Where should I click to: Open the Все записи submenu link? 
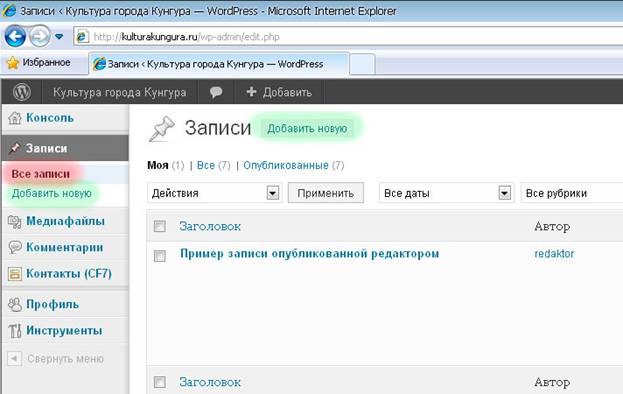point(41,174)
